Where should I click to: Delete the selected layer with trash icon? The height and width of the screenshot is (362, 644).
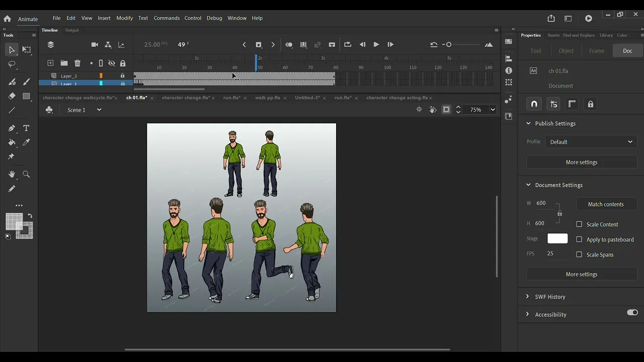click(x=77, y=63)
